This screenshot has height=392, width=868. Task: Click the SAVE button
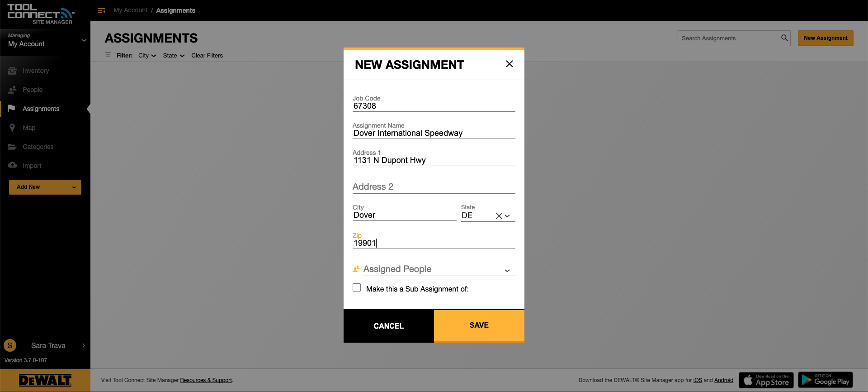pyautogui.click(x=479, y=326)
